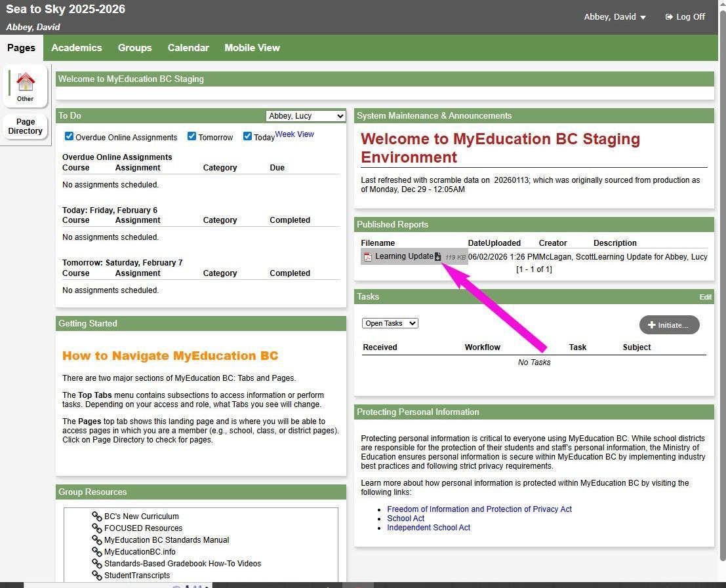The height and width of the screenshot is (588, 726).
Task: Click the PDF icon beside Learning Update
Action: point(368,257)
